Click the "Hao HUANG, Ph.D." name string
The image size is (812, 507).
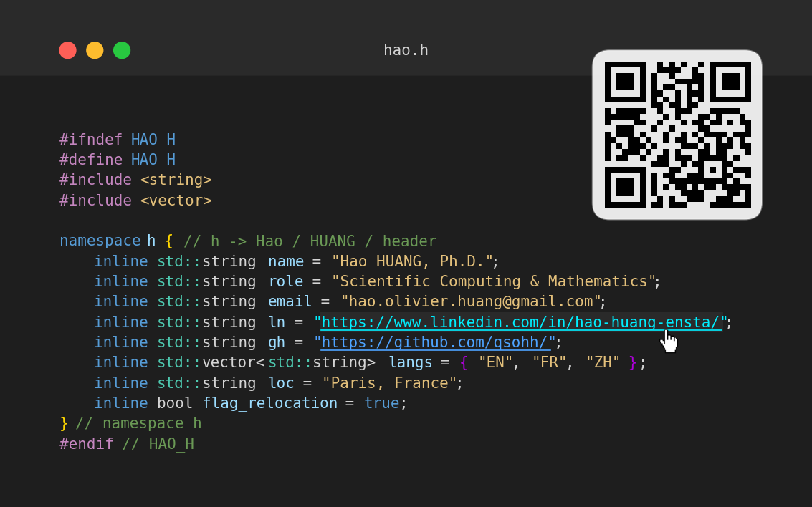point(412,261)
